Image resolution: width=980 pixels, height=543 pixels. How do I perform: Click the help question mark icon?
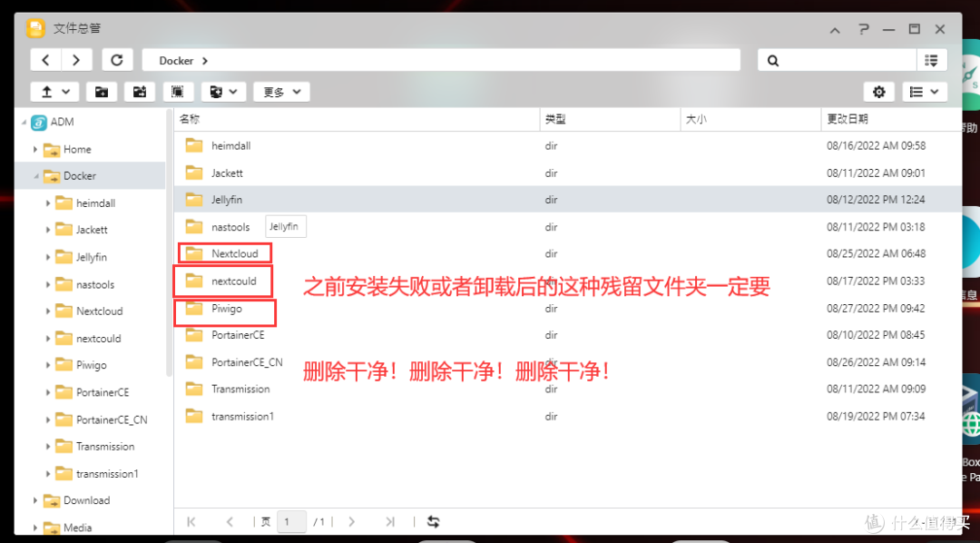pyautogui.click(x=863, y=29)
